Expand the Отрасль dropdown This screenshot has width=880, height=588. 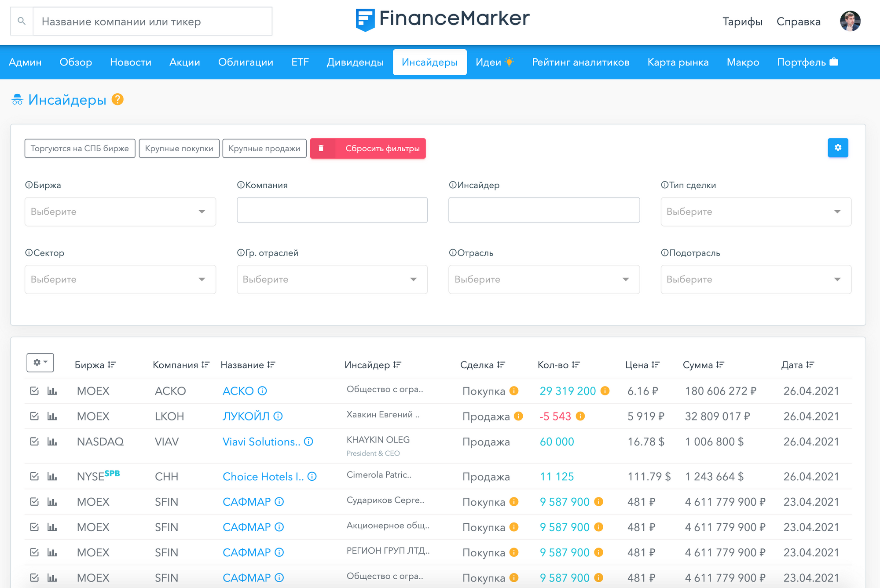tap(544, 279)
